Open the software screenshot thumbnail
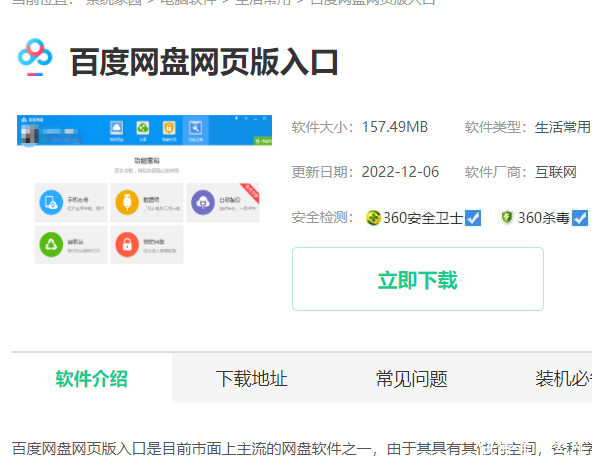 click(145, 190)
